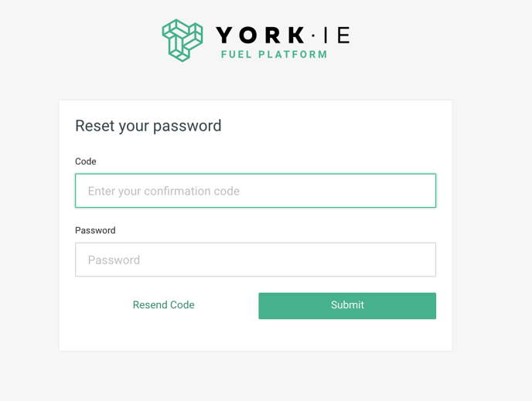
Task: Click the YORK wordmark in the header
Action: point(261,35)
